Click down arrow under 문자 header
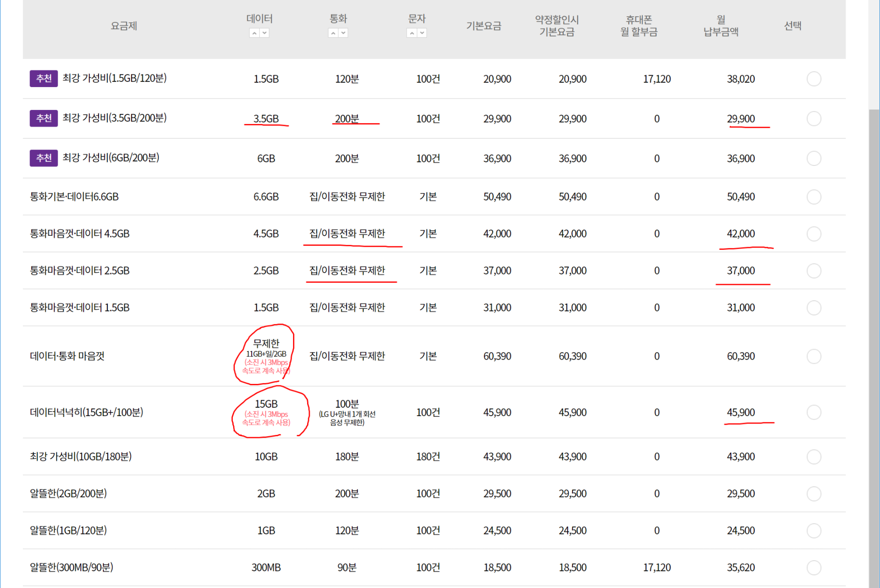The width and height of the screenshot is (880, 588). (422, 33)
